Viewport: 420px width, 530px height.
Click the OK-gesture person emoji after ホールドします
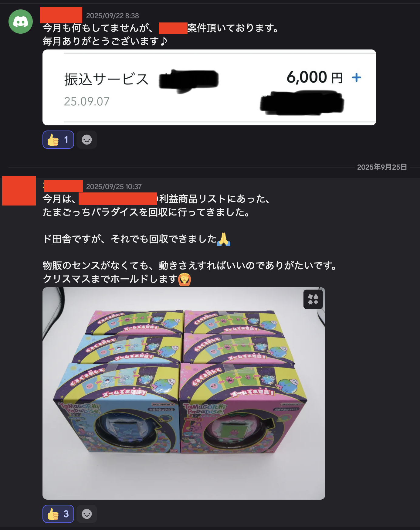pos(185,279)
